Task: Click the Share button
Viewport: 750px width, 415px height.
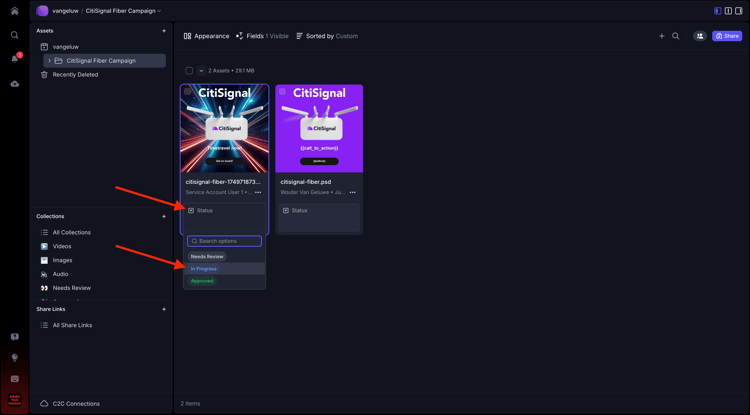Action: point(727,36)
